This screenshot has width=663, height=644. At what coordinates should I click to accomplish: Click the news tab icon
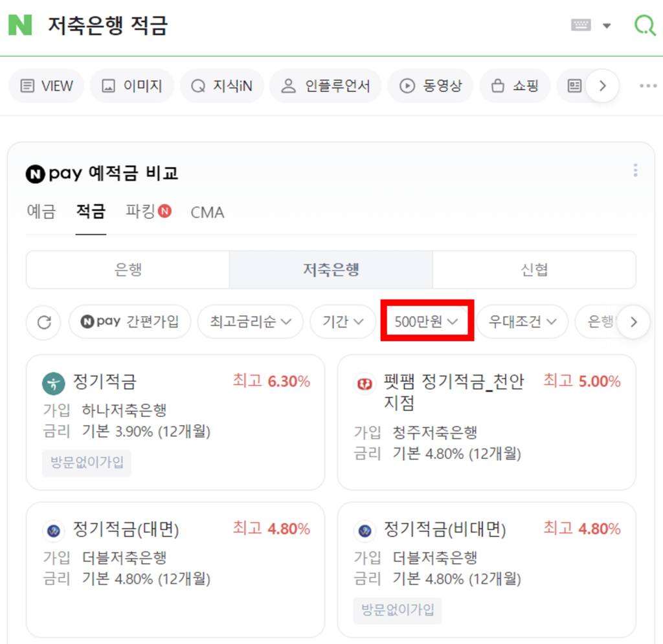point(574,86)
